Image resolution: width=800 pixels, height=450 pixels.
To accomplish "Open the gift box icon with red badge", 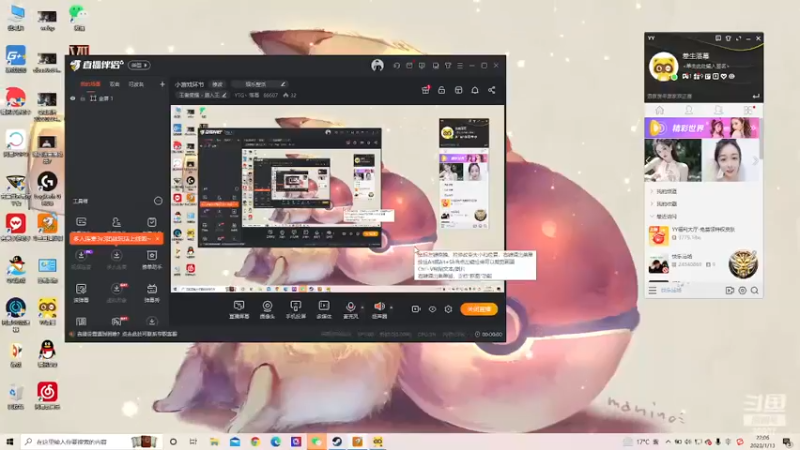I will [426, 90].
